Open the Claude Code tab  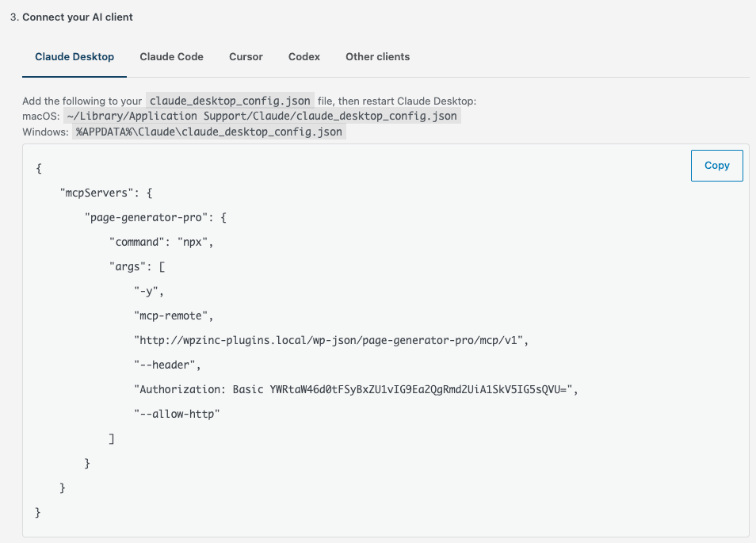pos(172,57)
